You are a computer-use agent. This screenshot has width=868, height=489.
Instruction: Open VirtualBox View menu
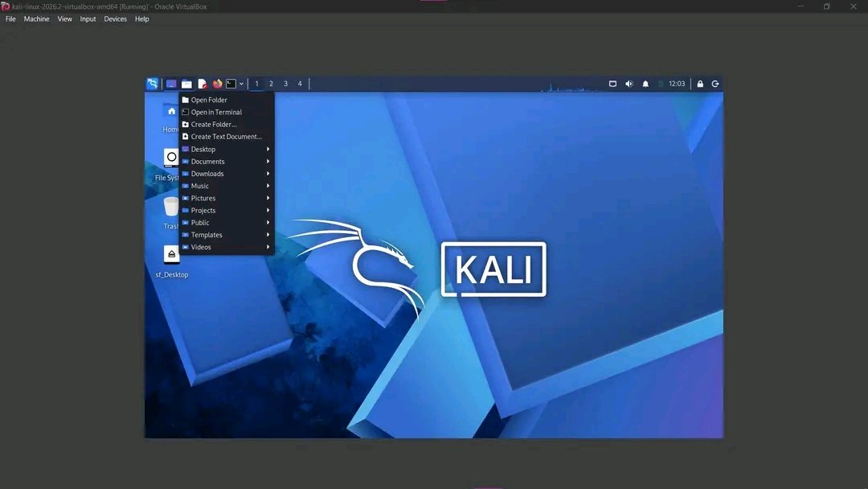(65, 18)
